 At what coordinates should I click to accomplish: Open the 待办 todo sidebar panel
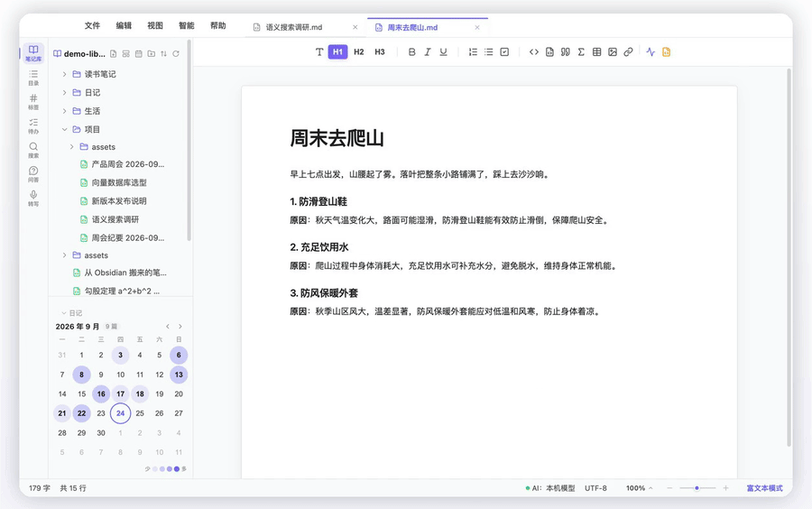[33, 125]
